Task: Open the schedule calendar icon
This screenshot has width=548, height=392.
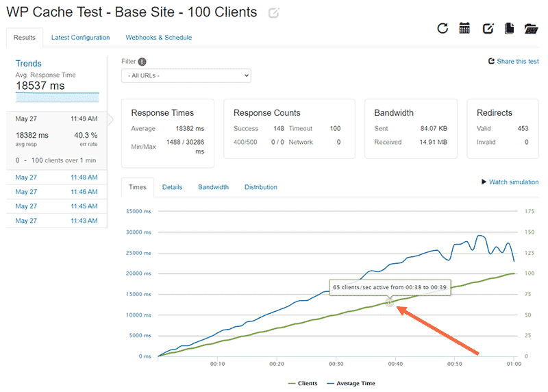Action: click(464, 28)
